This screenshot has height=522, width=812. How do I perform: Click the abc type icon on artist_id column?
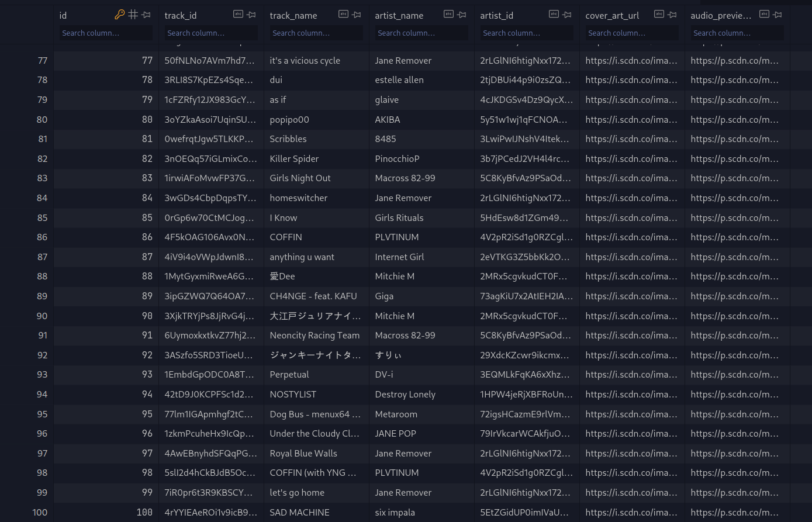[x=554, y=15]
